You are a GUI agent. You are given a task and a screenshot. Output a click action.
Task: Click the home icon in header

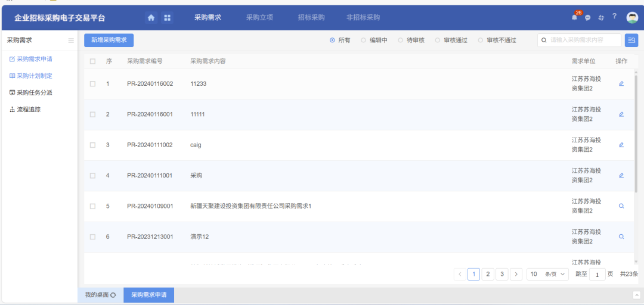click(x=151, y=18)
